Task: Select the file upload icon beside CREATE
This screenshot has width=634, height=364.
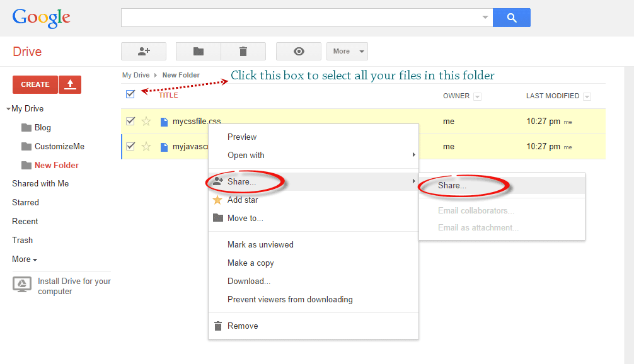Action: click(x=69, y=84)
